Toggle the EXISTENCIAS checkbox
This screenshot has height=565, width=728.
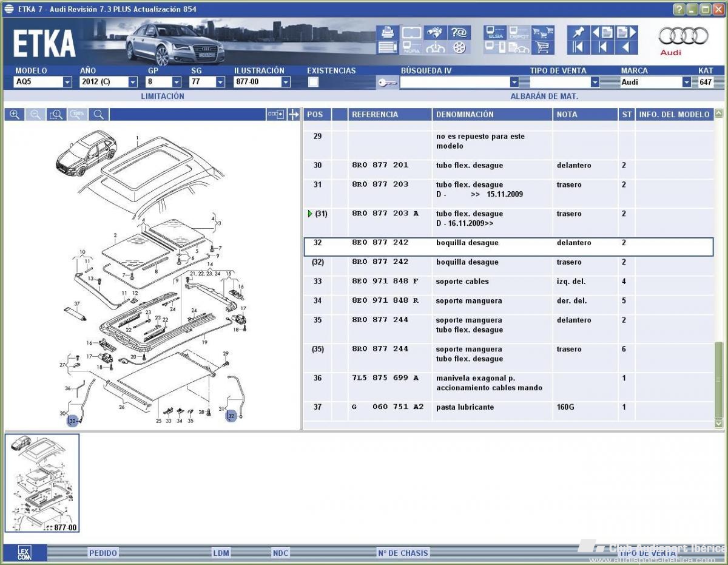click(313, 83)
